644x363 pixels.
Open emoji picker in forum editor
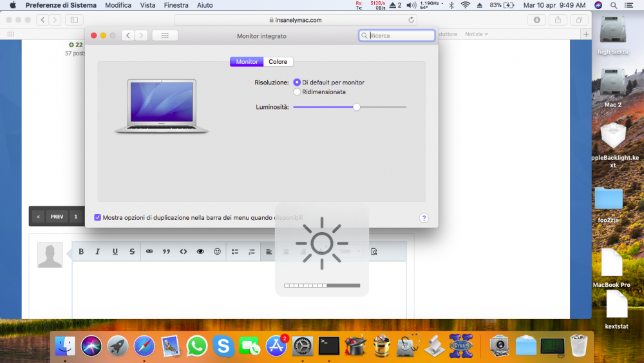[217, 251]
